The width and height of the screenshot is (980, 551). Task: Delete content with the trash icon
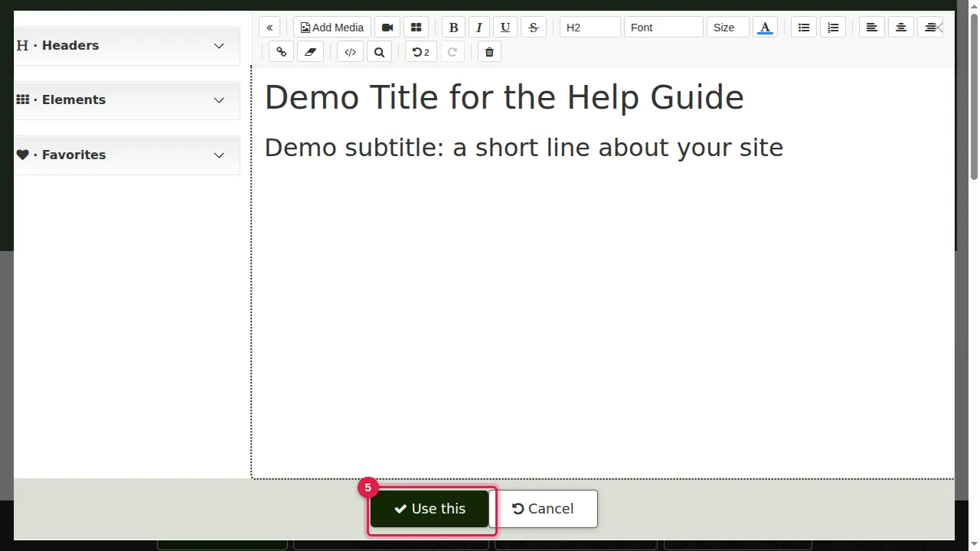pos(490,52)
